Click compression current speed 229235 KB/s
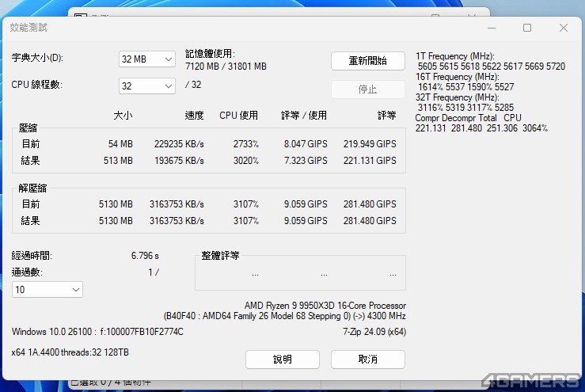 [179, 144]
